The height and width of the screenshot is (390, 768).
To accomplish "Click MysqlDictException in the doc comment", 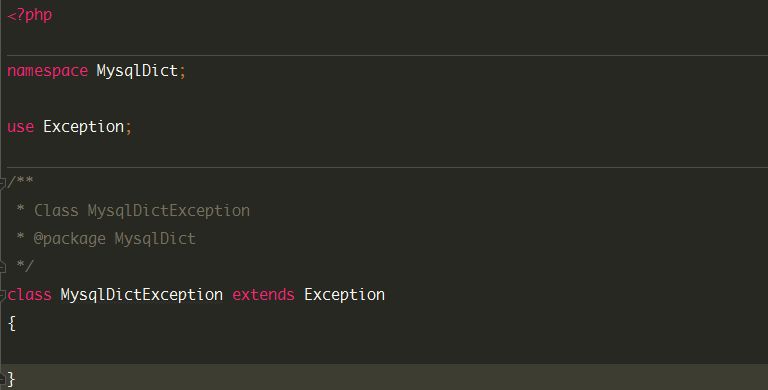I will [168, 211].
